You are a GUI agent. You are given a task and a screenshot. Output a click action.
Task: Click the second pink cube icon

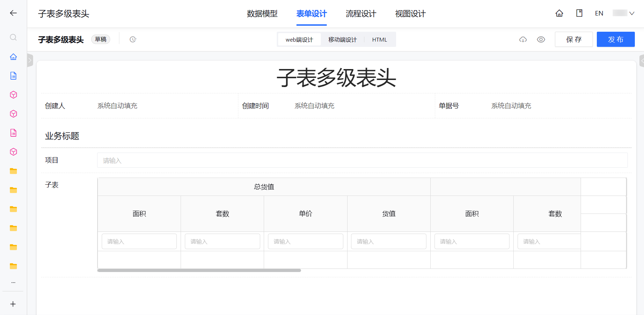pyautogui.click(x=13, y=114)
